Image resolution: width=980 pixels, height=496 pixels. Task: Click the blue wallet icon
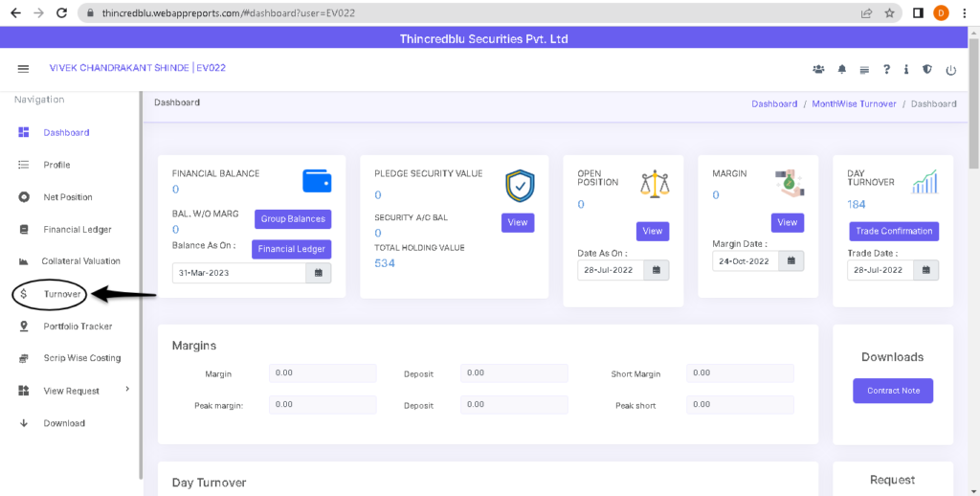317,181
